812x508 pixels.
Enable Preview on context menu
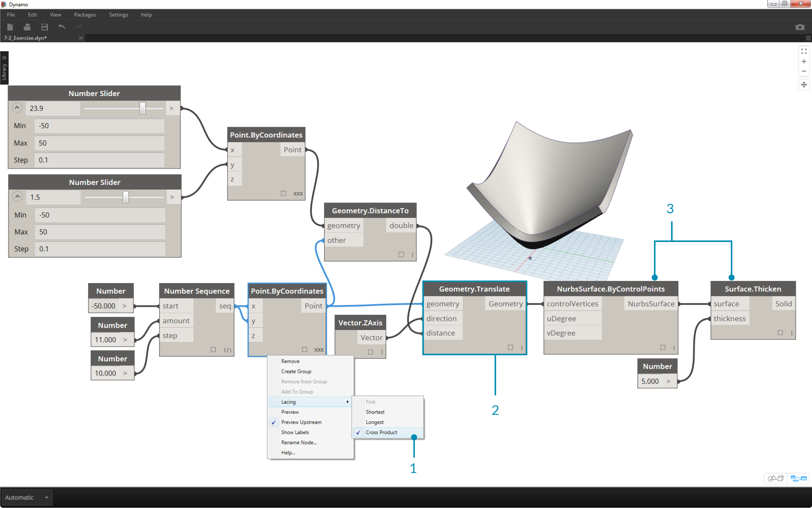pyautogui.click(x=289, y=412)
